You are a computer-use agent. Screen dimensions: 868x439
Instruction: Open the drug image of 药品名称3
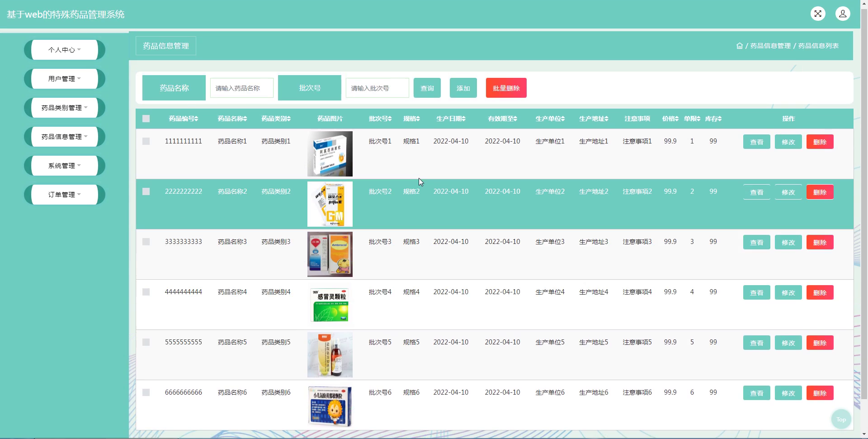(330, 254)
